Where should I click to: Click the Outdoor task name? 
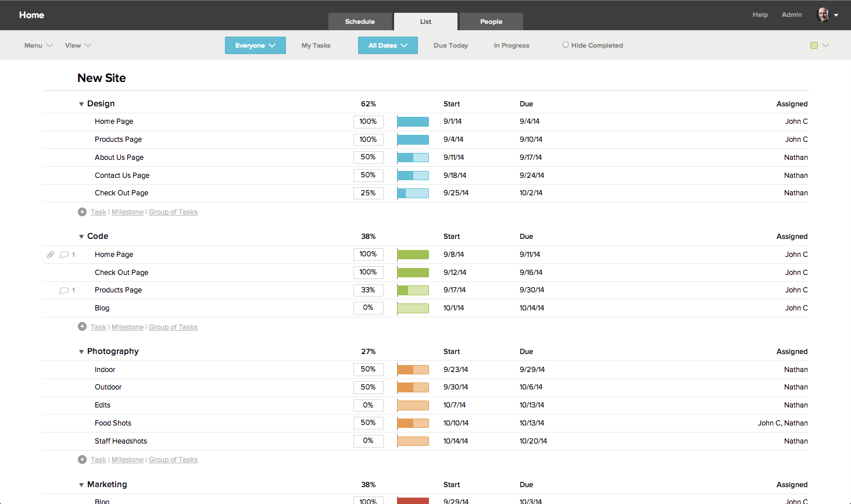108,387
